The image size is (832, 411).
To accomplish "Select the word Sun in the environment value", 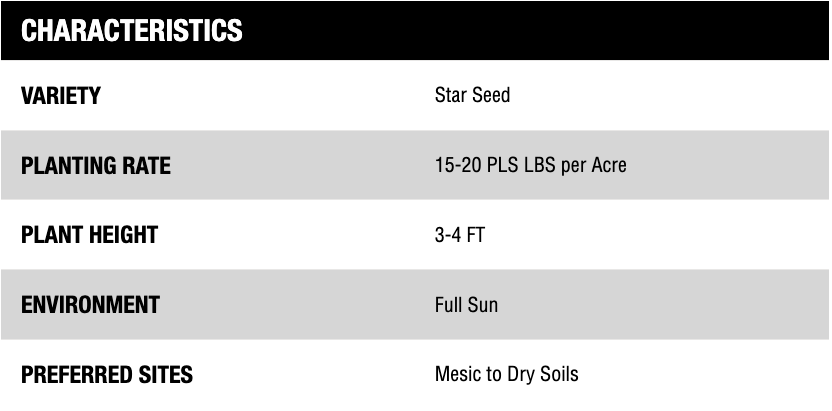I will coord(482,305).
